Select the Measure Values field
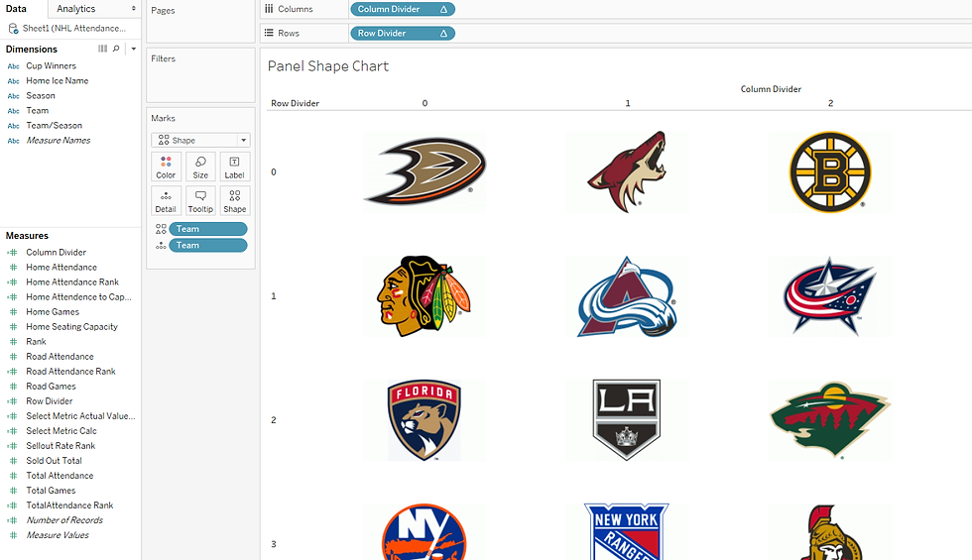Viewport: 972px width, 560px height. (58, 534)
